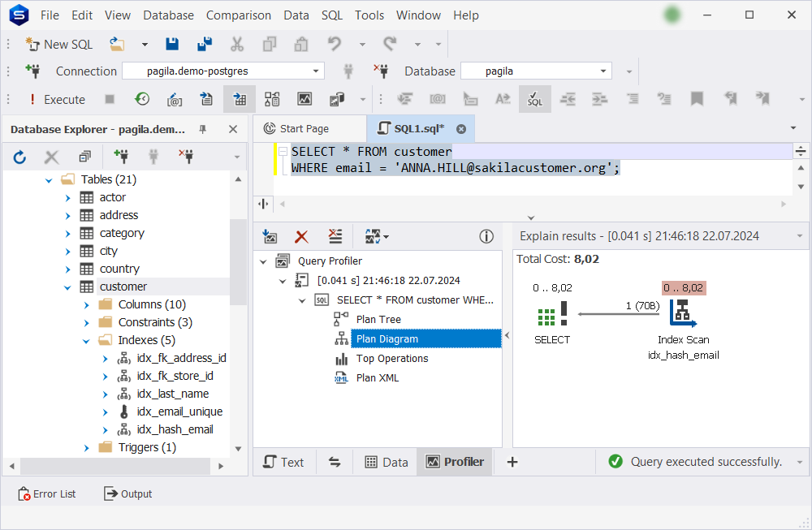Screen dimensions: 812x530
Task: Click the New SQL toolbar button
Action: (x=59, y=45)
